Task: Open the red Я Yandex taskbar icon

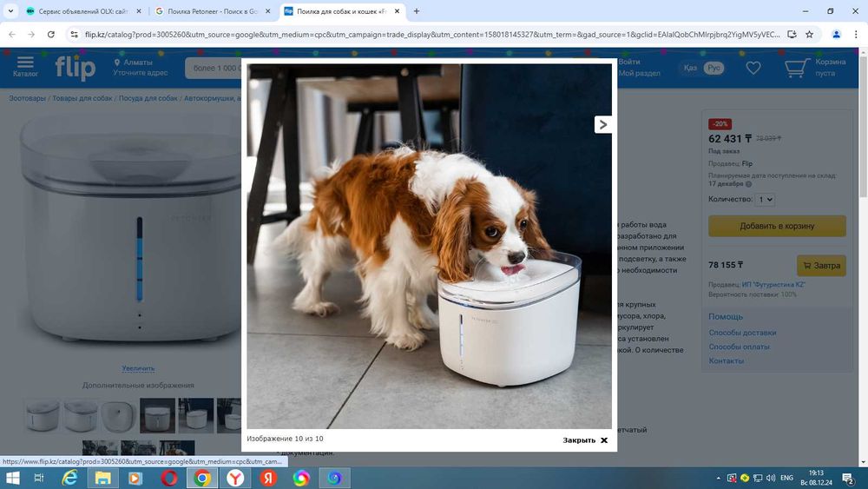Action: tap(268, 478)
